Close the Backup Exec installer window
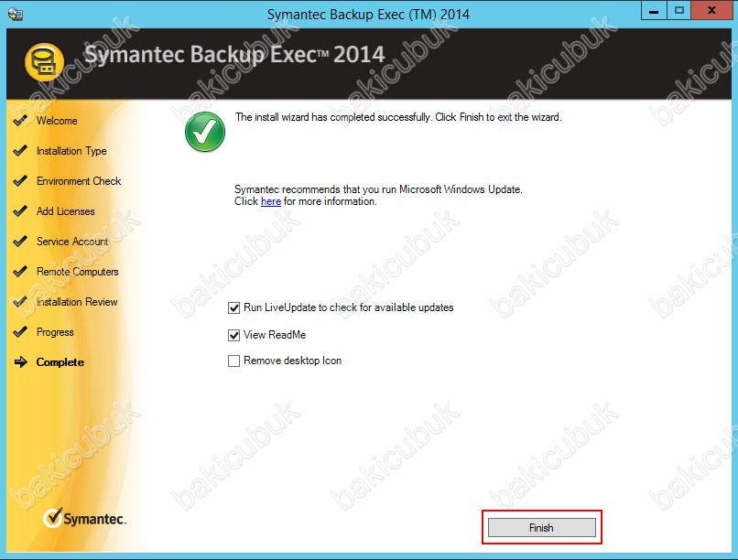 [x=711, y=11]
